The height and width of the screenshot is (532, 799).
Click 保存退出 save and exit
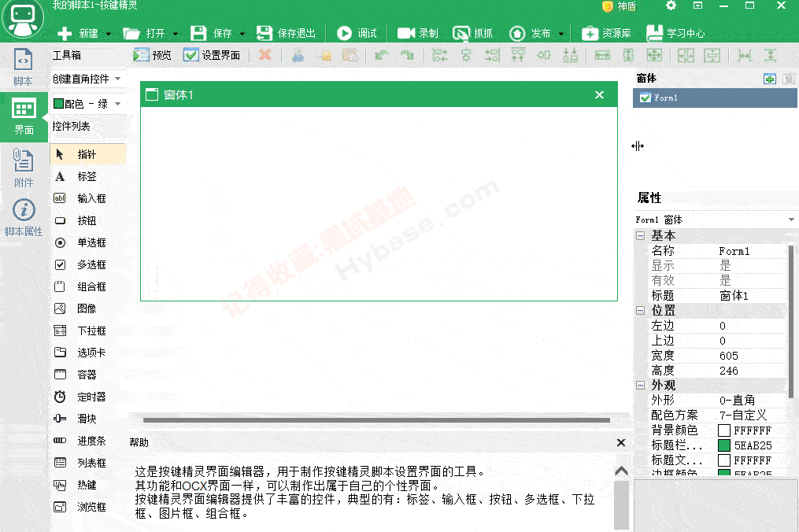point(286,33)
